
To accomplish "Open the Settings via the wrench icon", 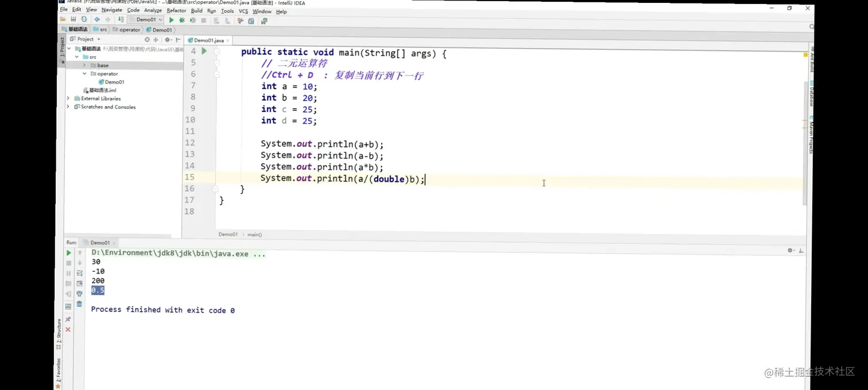I will [x=239, y=19].
